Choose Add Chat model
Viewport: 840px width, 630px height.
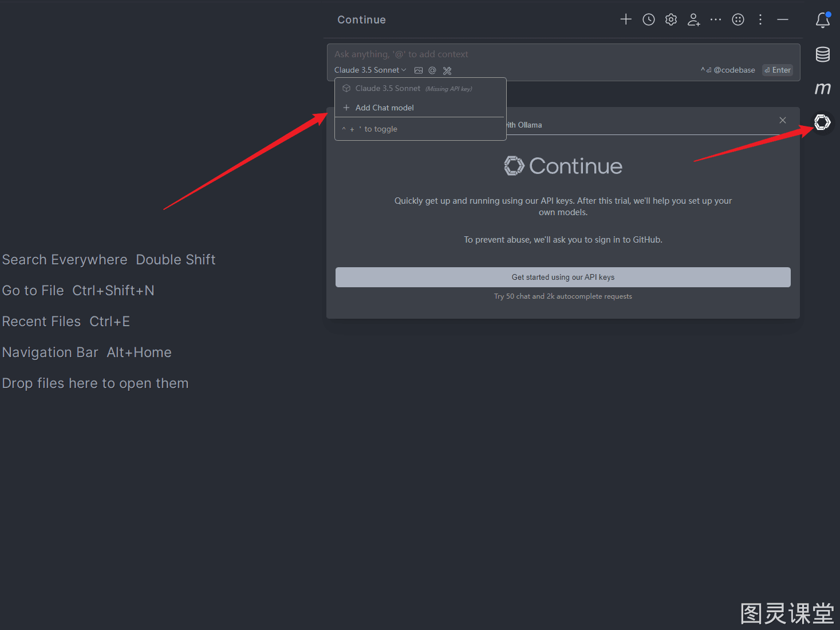[420, 108]
